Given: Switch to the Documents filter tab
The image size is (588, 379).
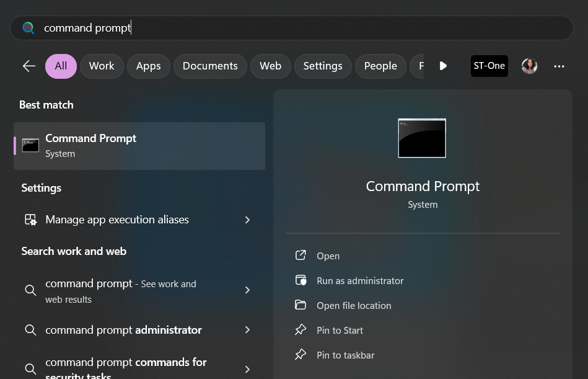Looking at the screenshot, I should point(210,66).
